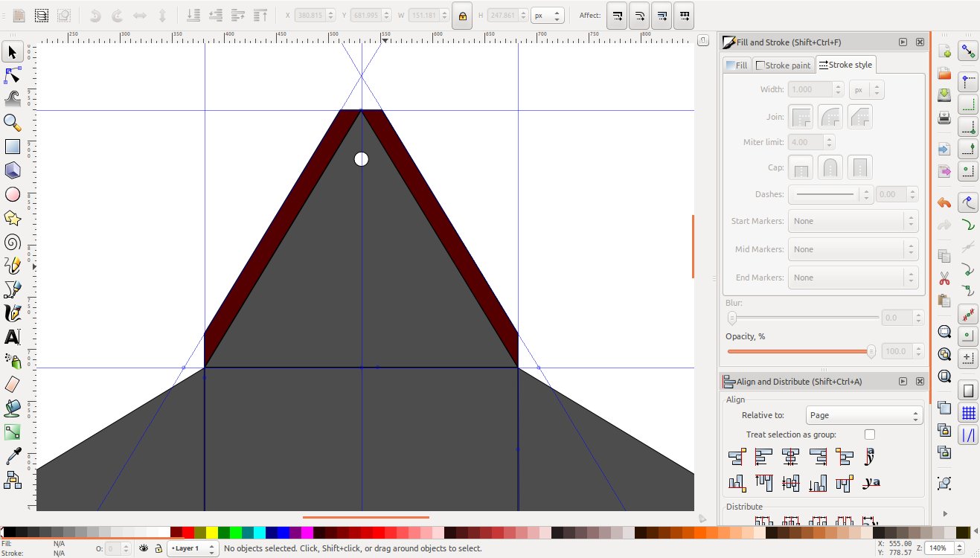Select the Node editing tool
The height and width of the screenshot is (558, 980).
pyautogui.click(x=13, y=75)
